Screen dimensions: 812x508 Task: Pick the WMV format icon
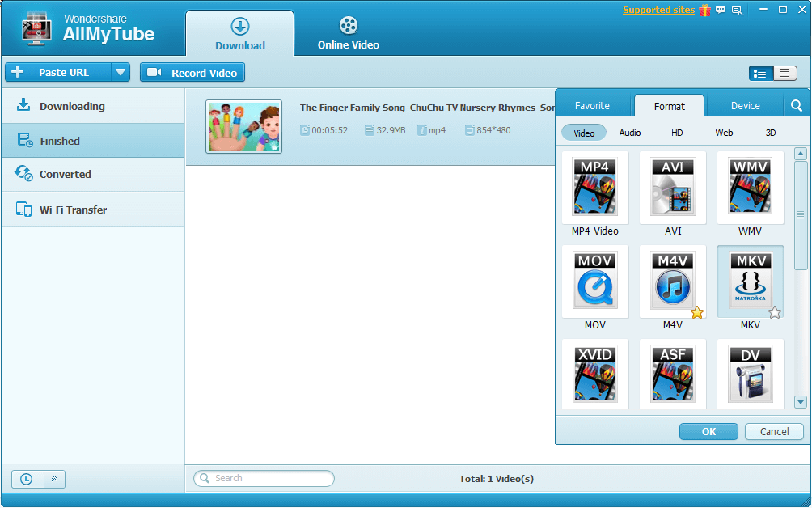point(750,186)
